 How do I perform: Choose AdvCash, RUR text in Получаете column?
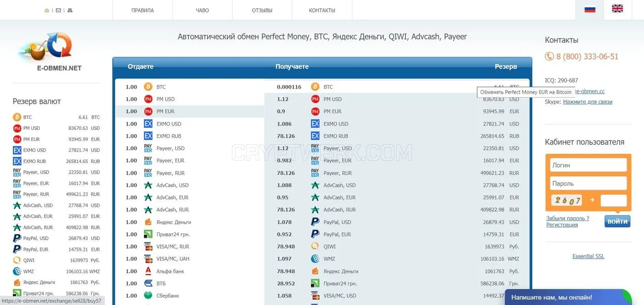pyautogui.click(x=339, y=210)
